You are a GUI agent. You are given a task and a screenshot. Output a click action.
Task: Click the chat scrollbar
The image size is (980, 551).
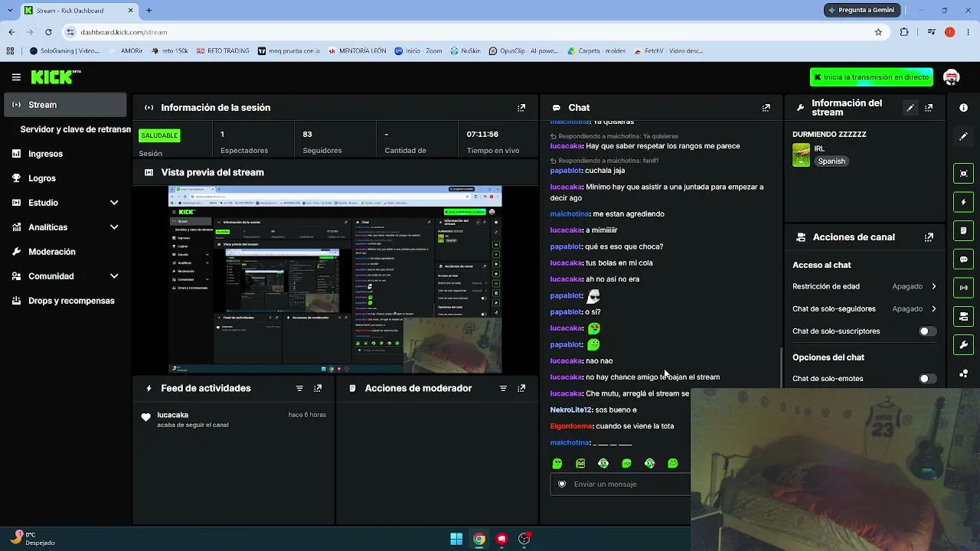(x=780, y=367)
